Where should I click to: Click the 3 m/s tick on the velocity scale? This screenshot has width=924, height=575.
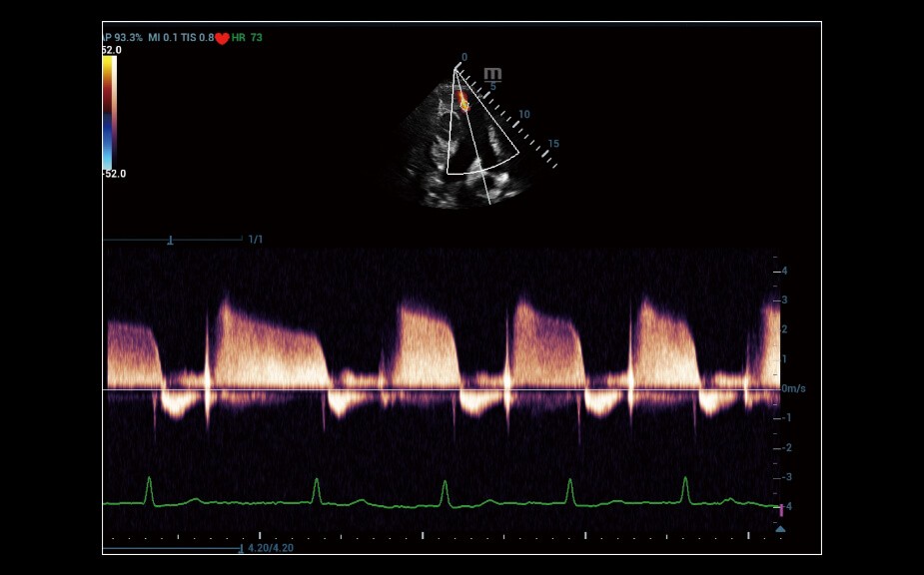tap(783, 299)
